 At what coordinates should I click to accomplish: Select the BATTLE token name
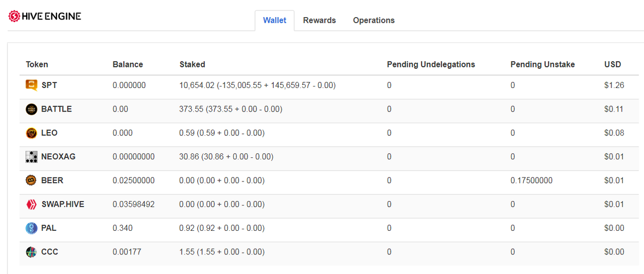pos(56,109)
